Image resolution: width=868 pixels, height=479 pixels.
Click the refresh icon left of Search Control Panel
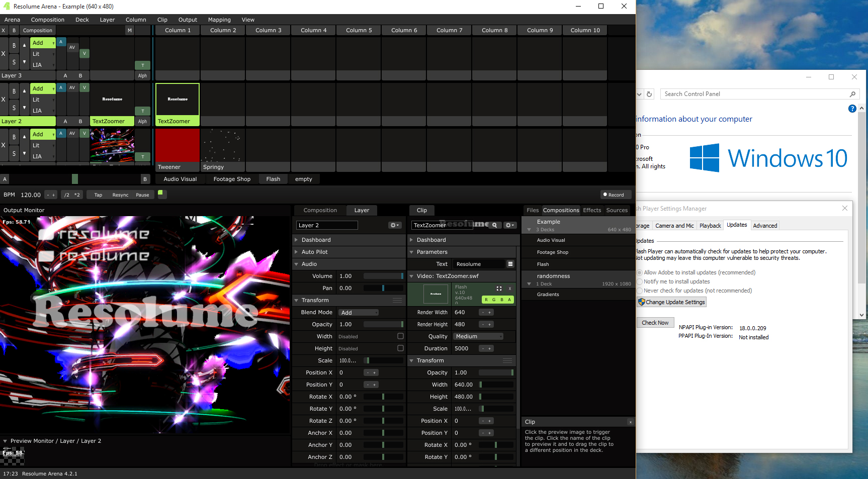click(x=649, y=94)
